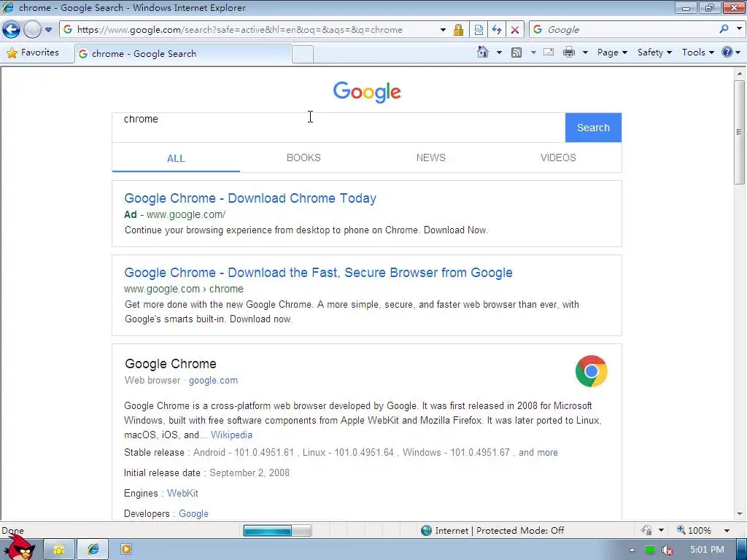Click the magnifier search icon
Image resolution: width=747 pixels, height=560 pixels.
pyautogui.click(x=724, y=29)
